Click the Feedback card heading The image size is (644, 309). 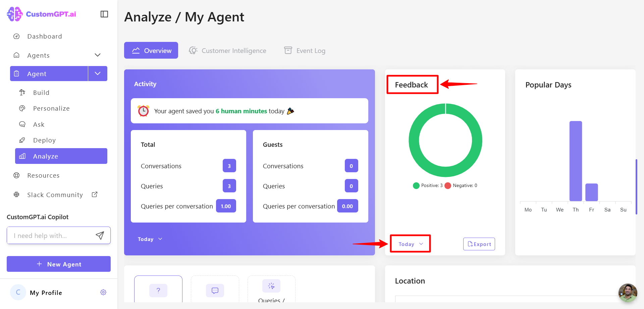411,85
